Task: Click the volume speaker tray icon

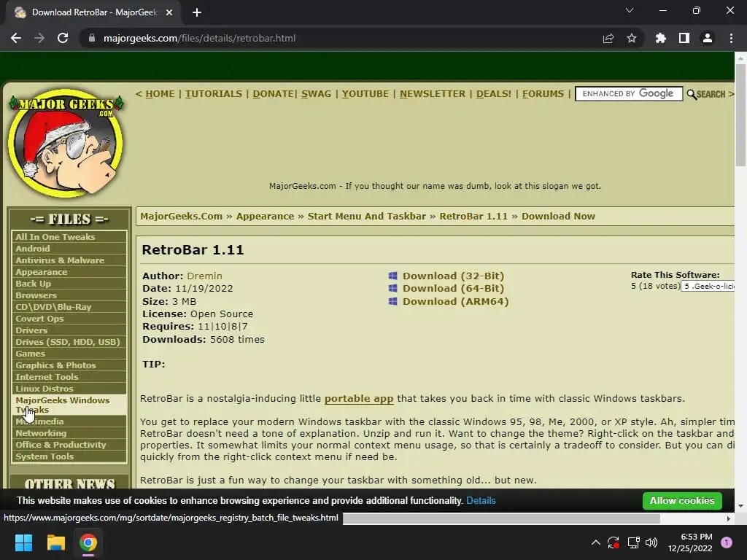Action: [651, 542]
